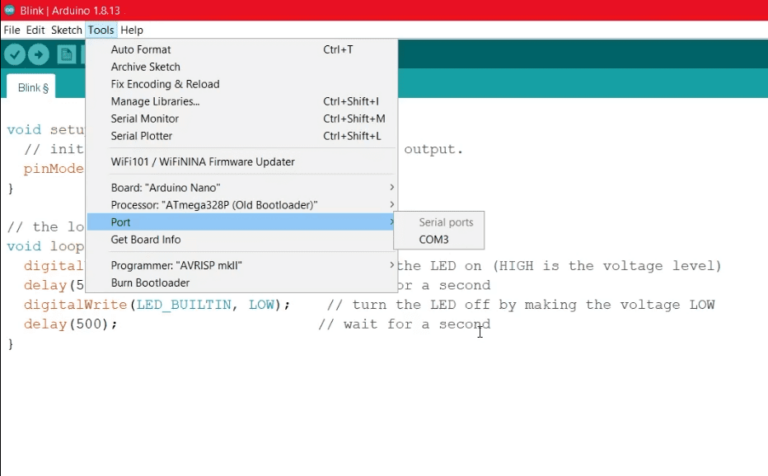Click the LED_BUILTIN constant in code

pos(183,305)
